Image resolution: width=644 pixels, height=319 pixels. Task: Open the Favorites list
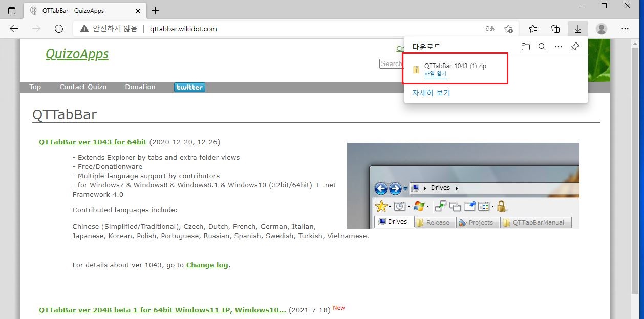(533, 29)
